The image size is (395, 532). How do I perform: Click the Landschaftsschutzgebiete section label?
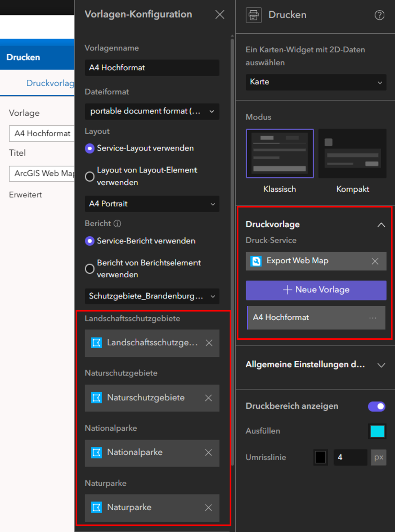[x=132, y=319]
